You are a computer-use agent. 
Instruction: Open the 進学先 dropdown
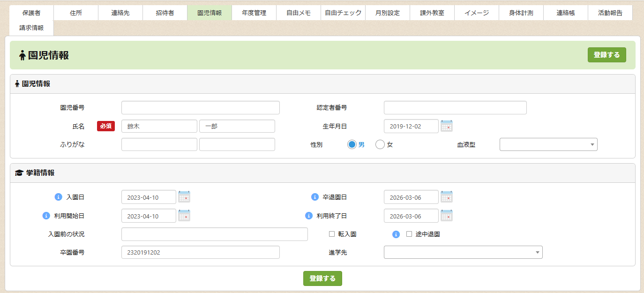tap(463, 253)
